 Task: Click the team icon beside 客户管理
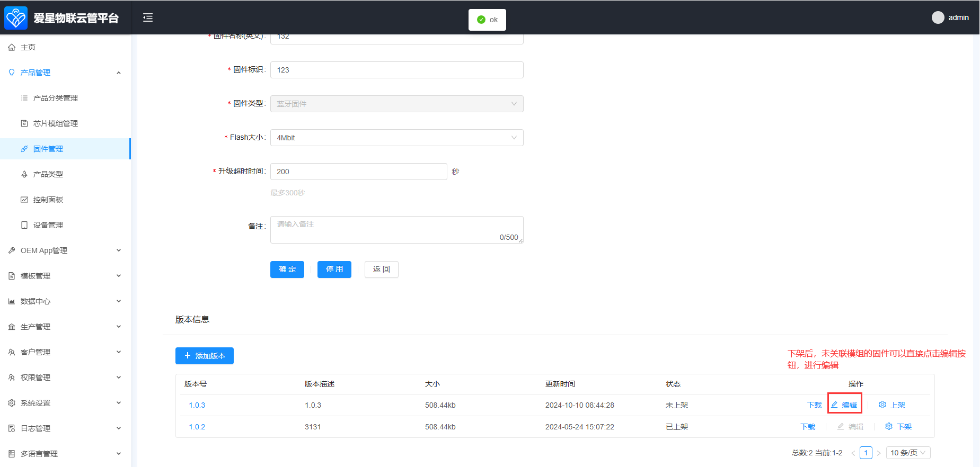click(x=12, y=352)
